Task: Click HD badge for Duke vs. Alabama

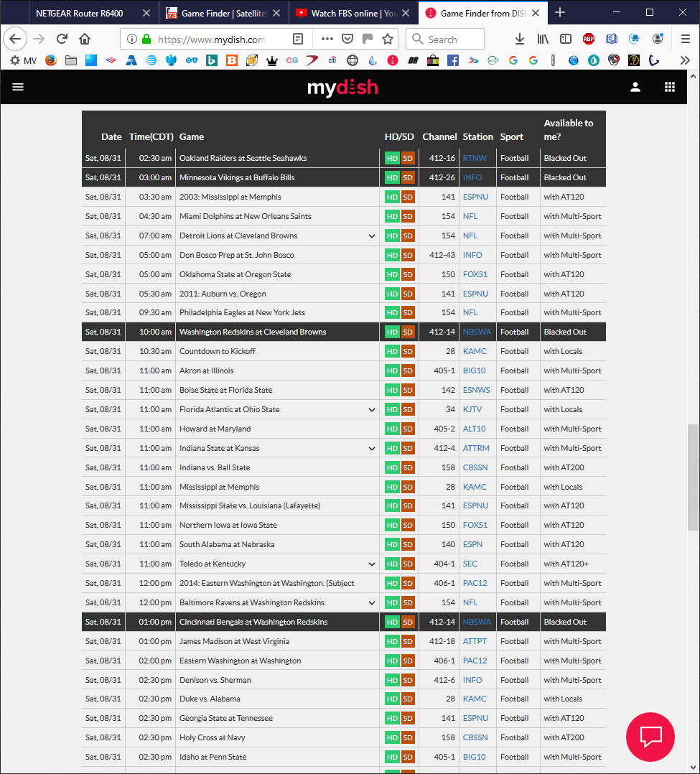Action: [x=393, y=699]
